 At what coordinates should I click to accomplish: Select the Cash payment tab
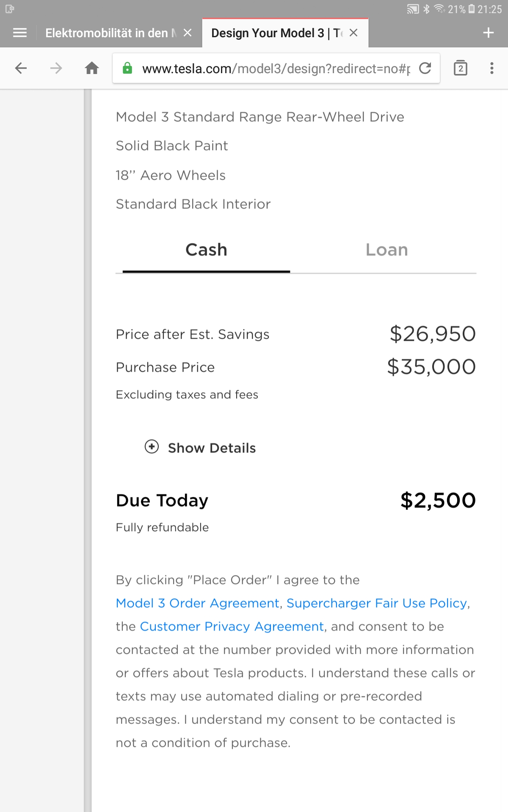tap(206, 250)
